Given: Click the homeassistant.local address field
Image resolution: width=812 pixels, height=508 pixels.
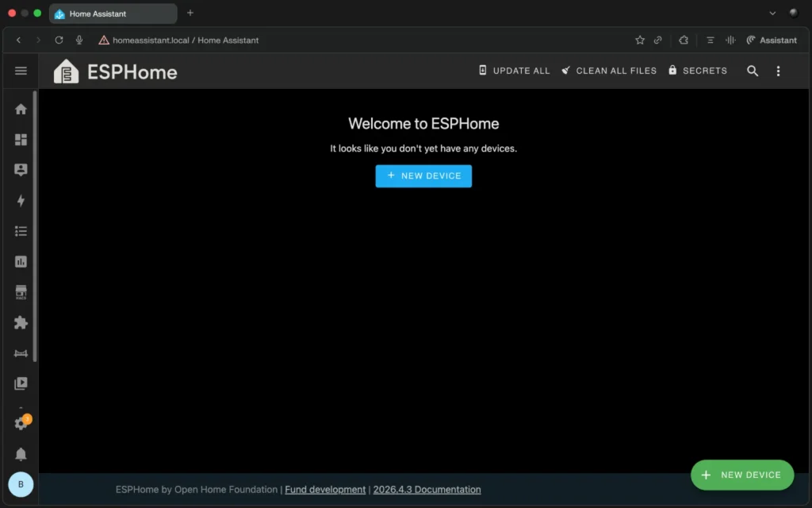Looking at the screenshot, I should point(186,40).
